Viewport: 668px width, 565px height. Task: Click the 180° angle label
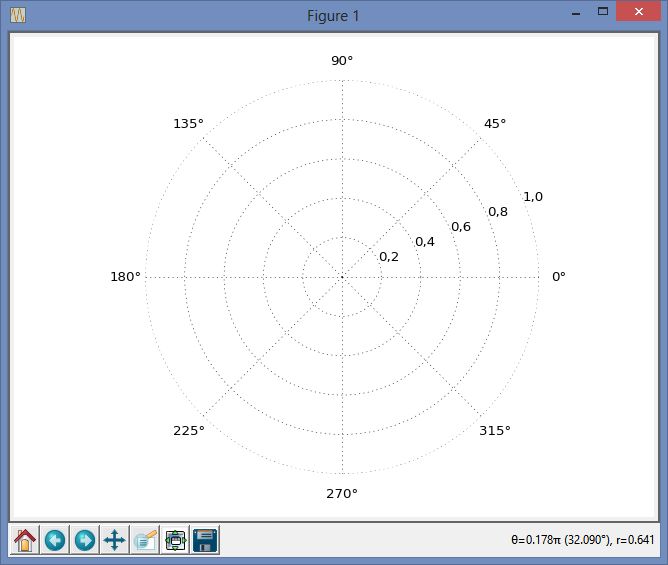click(x=125, y=277)
